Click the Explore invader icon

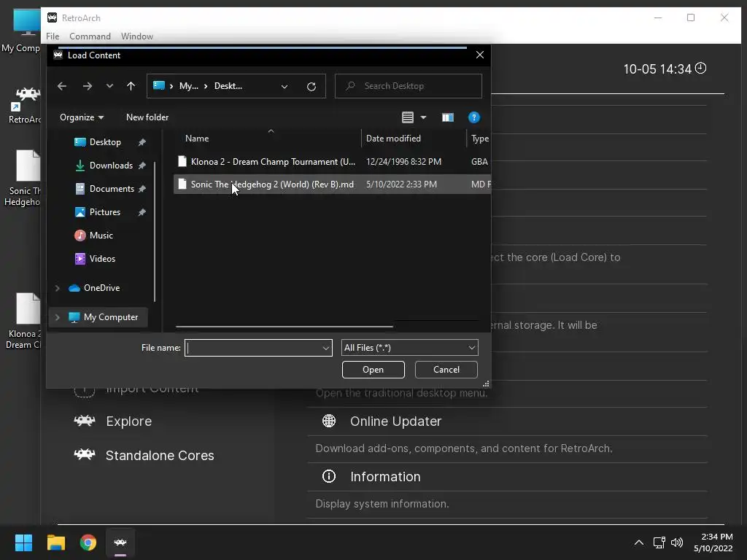click(x=85, y=421)
